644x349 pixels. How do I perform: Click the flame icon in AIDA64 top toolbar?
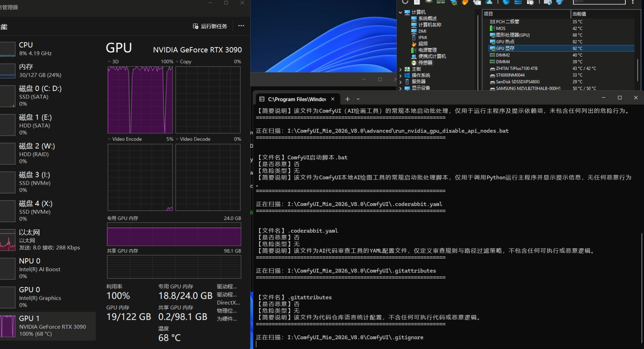click(x=465, y=2)
